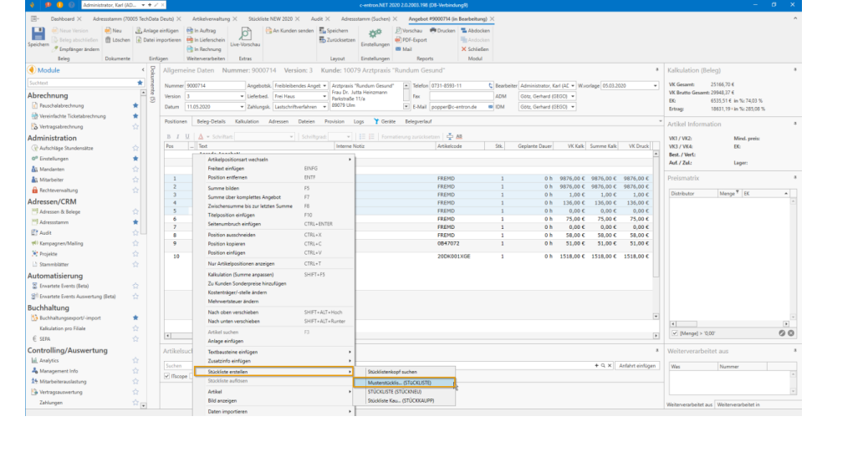
Task: Open Einstellungen gears icon in ribbon
Action: click(x=375, y=33)
